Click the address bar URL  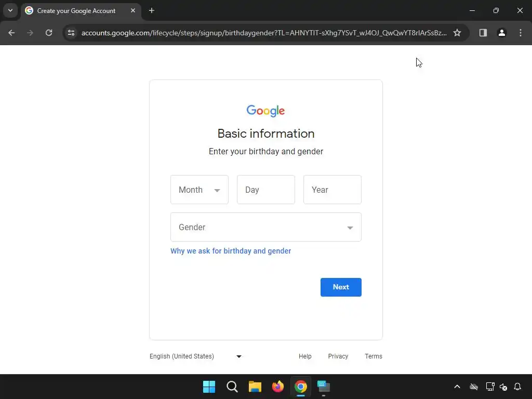pos(264,33)
